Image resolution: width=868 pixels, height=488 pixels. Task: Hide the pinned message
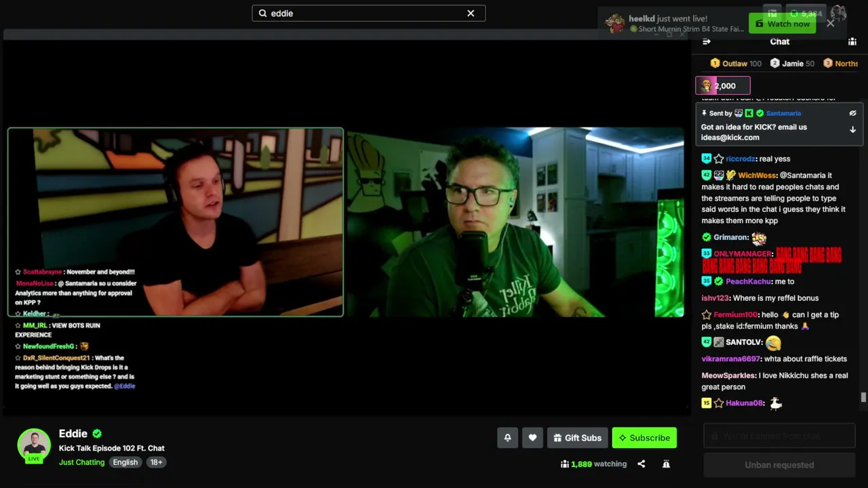click(852, 113)
